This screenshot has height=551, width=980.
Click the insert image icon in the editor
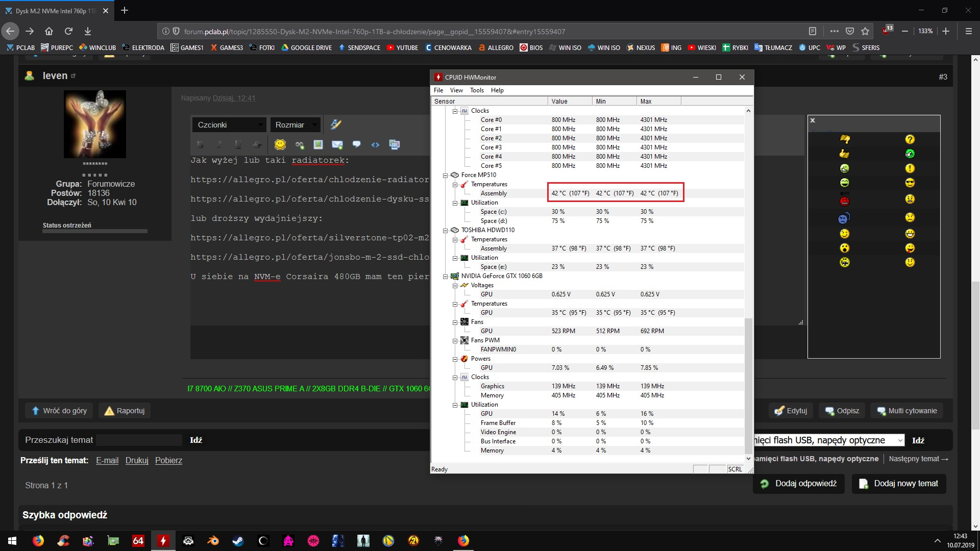tap(318, 144)
